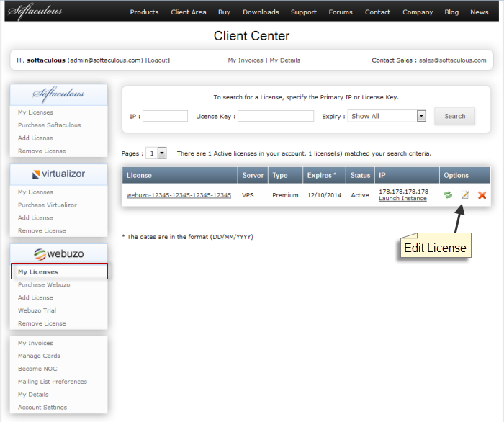Open My Details in bottom sidebar panel
Image resolution: width=504 pixels, height=422 pixels.
click(33, 395)
